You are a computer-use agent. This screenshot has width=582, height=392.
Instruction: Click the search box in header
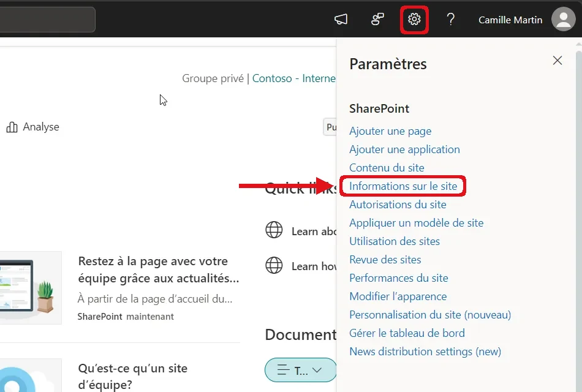[x=48, y=20]
